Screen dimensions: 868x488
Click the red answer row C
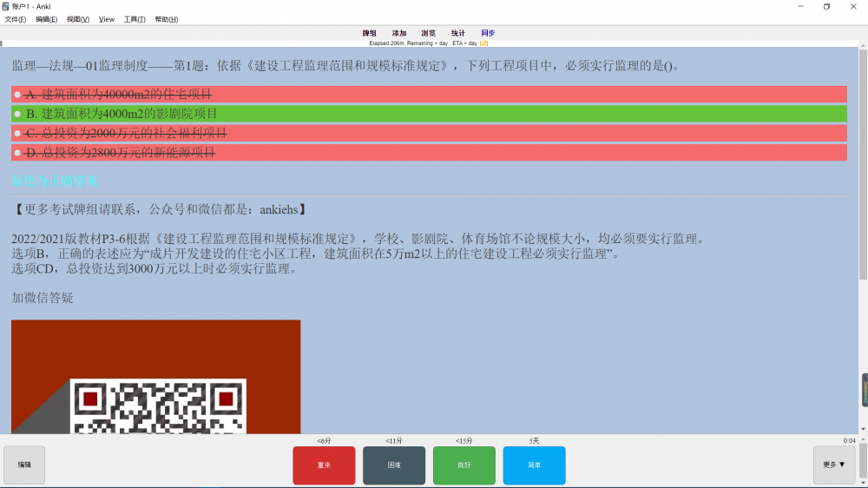point(429,133)
